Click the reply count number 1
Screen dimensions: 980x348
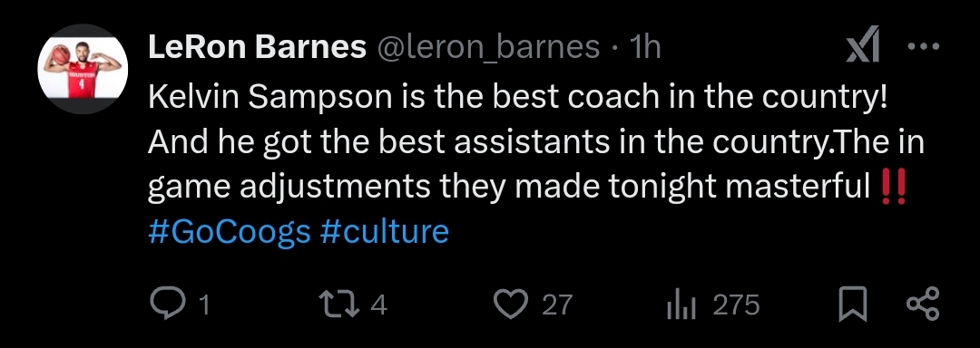203,305
